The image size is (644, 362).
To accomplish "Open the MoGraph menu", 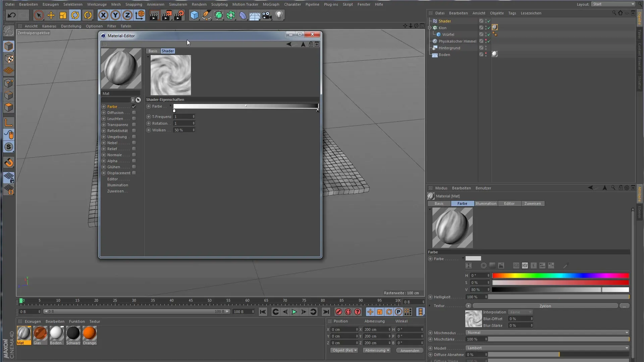I will [271, 4].
